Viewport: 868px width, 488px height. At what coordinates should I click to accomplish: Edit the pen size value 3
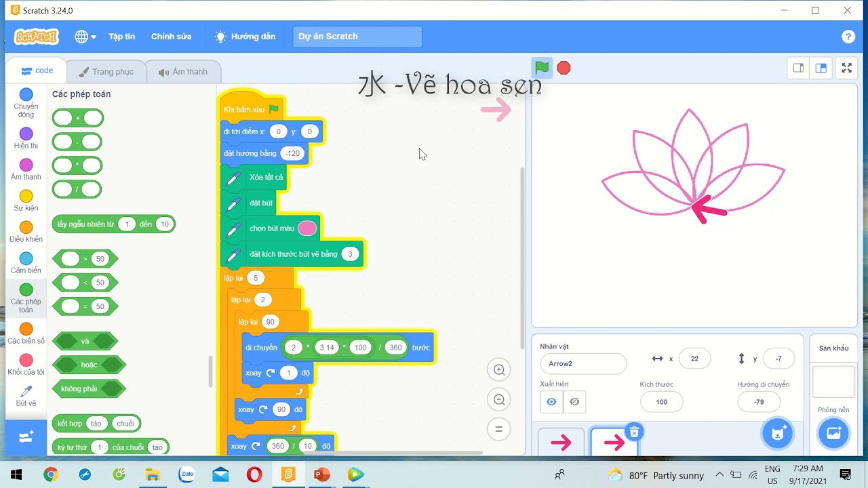(x=350, y=254)
